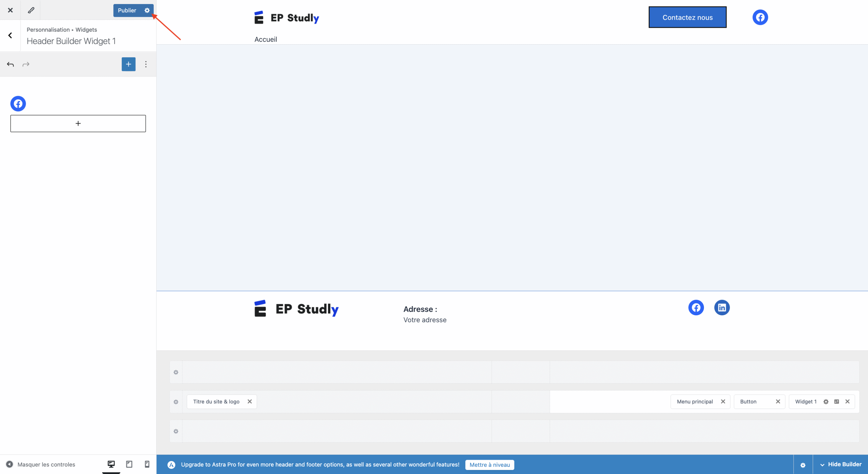The image size is (868, 474).
Task: Open publish settings gear beside Publier
Action: (x=147, y=10)
